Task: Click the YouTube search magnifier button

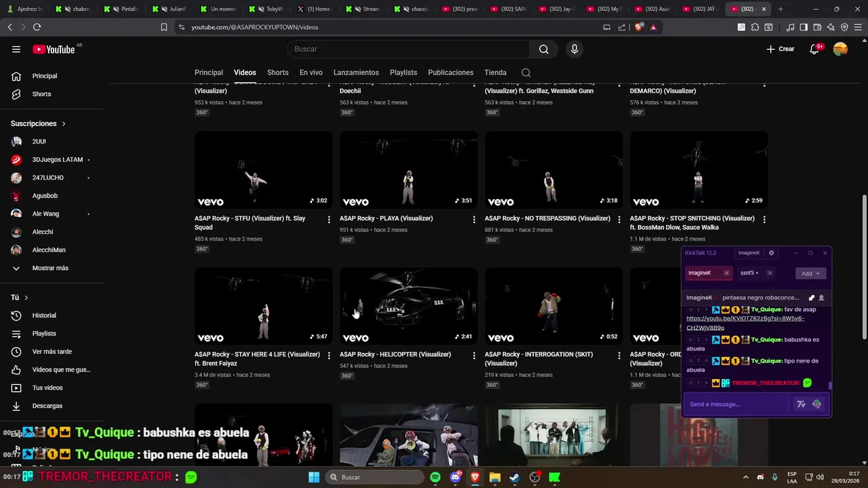Action: (x=544, y=49)
